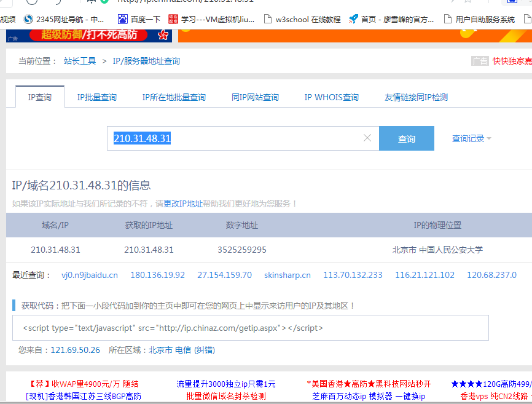Click the 快快独家 ad link
This screenshot has width=532, height=404.
pyautogui.click(x=512, y=61)
